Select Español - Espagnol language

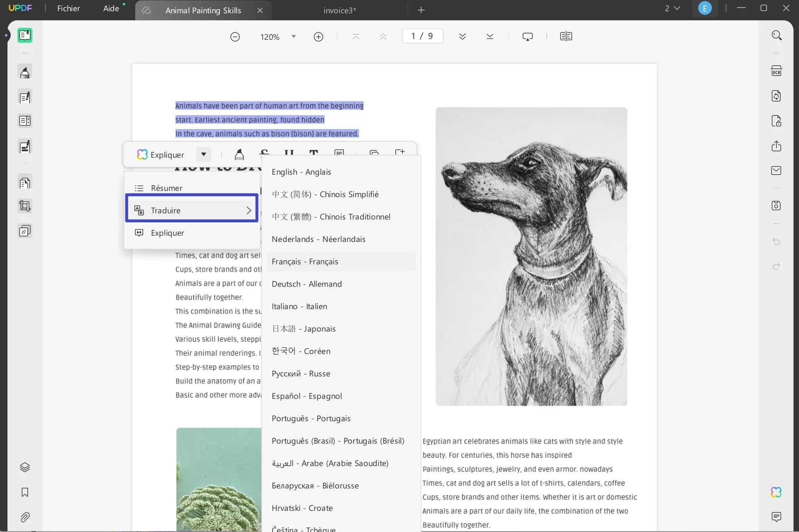(x=341, y=396)
